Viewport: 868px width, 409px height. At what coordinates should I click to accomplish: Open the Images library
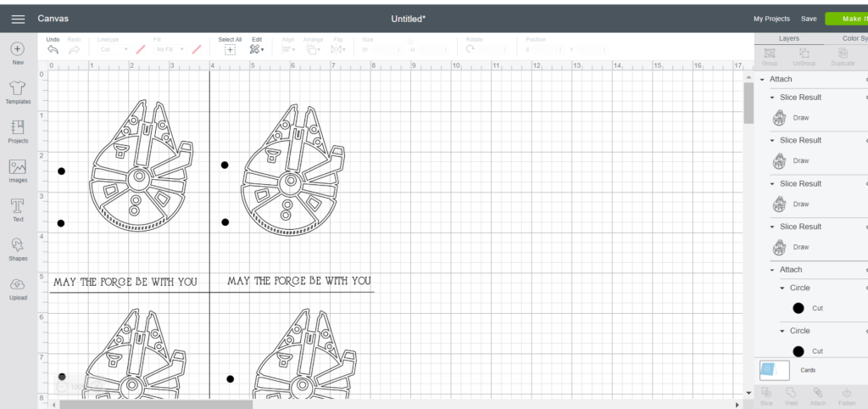coord(18,167)
